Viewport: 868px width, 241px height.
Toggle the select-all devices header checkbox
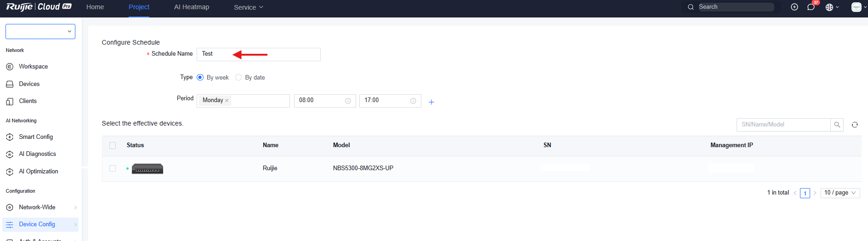(113, 145)
